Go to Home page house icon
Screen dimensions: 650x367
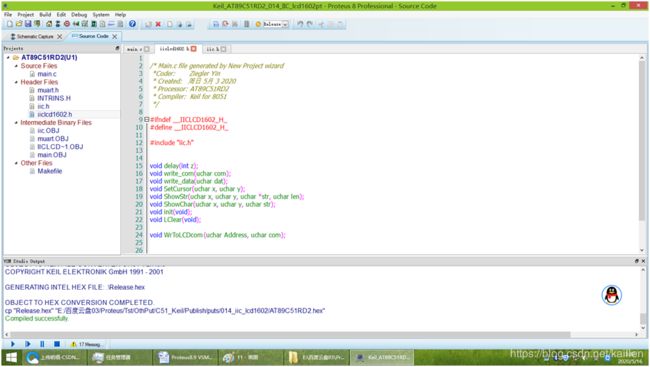click(49, 24)
